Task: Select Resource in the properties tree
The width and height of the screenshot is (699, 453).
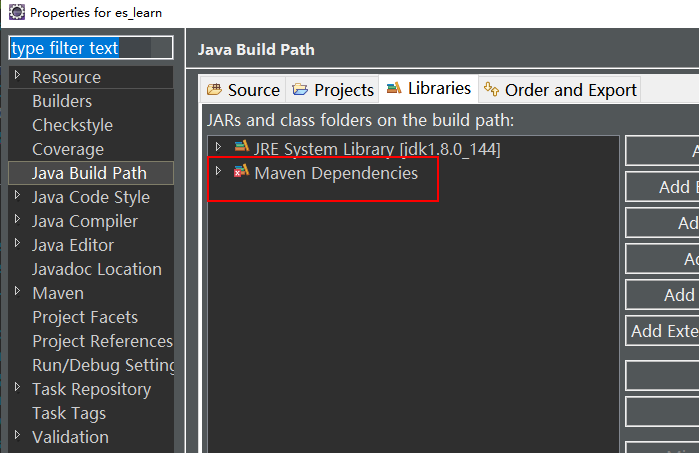Action: (x=66, y=77)
